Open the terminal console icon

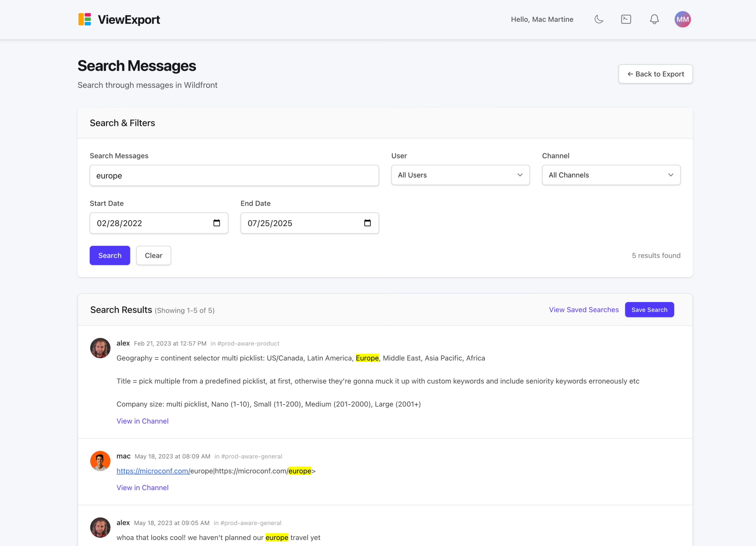tap(626, 19)
